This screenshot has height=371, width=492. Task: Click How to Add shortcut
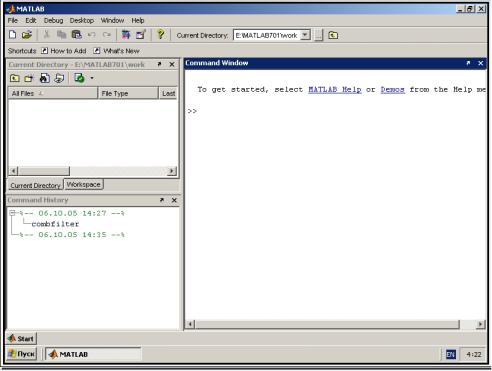pos(64,51)
